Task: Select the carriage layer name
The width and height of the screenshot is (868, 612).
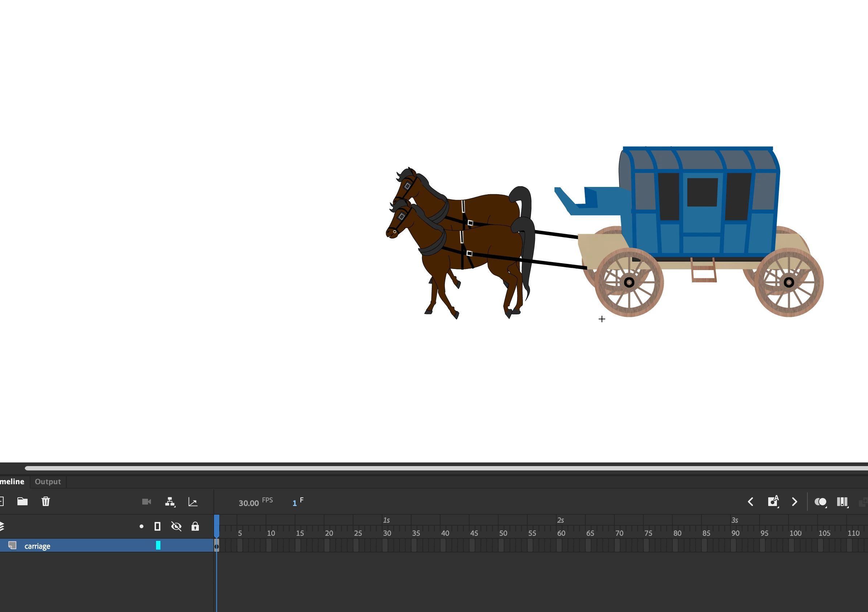Action: coord(37,546)
